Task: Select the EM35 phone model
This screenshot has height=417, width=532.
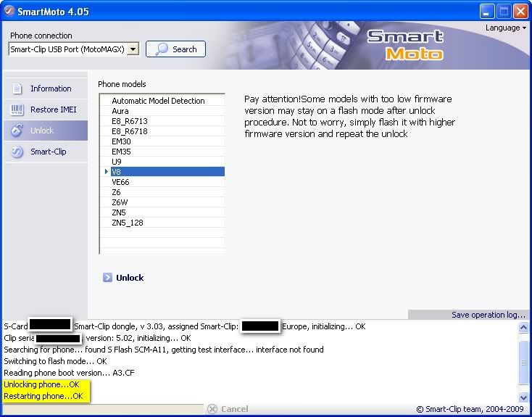Action: coord(167,152)
